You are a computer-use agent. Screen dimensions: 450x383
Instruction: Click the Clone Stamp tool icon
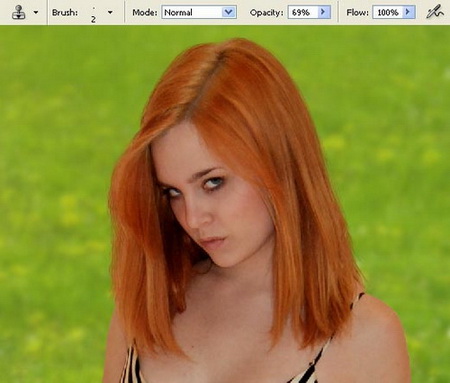point(19,12)
